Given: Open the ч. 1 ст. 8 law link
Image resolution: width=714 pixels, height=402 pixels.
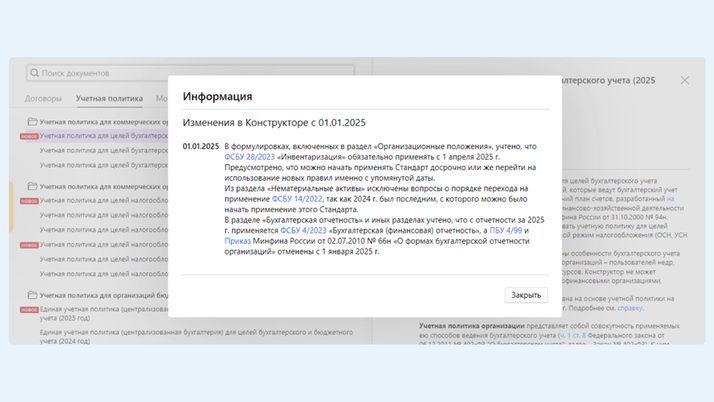Looking at the screenshot, I should click(x=573, y=335).
